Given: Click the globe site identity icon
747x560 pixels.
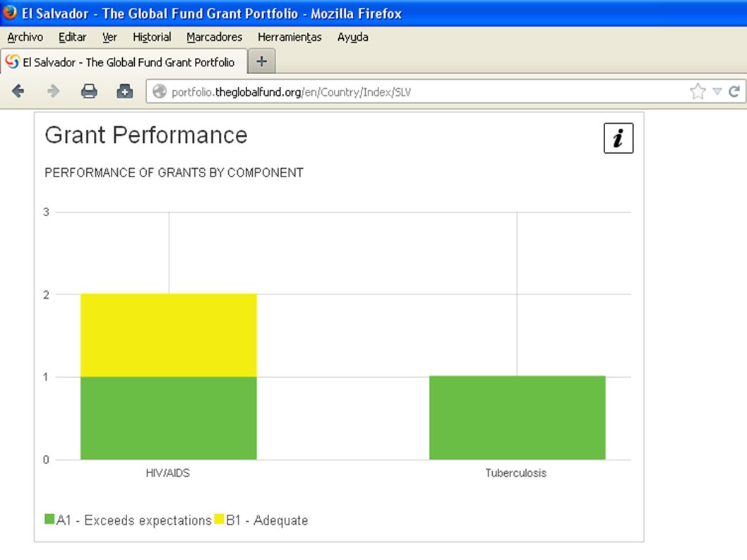Looking at the screenshot, I should (160, 91).
